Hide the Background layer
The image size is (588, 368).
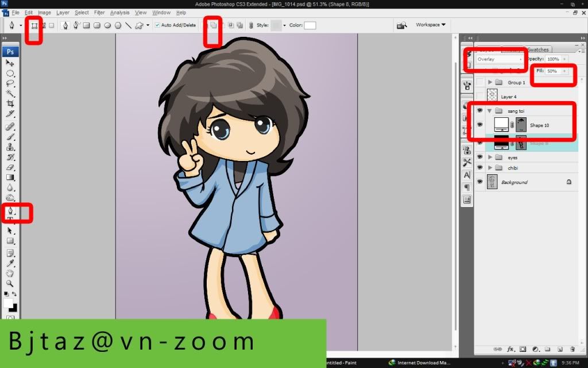click(479, 181)
